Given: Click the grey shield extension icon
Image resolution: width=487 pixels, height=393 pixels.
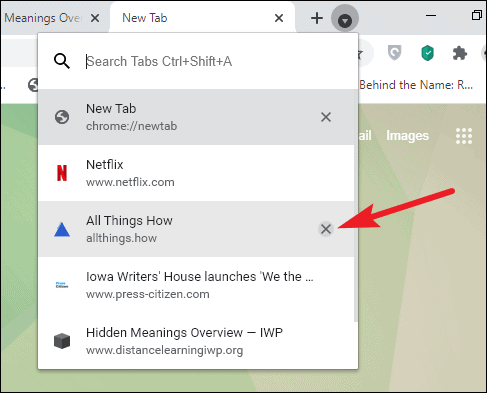Looking at the screenshot, I should tap(395, 53).
